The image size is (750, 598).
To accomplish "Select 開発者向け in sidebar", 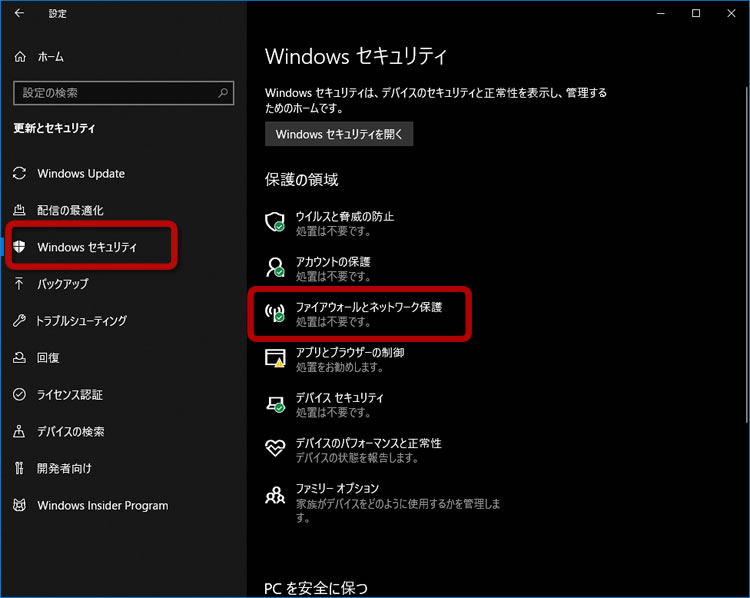I will (x=64, y=468).
